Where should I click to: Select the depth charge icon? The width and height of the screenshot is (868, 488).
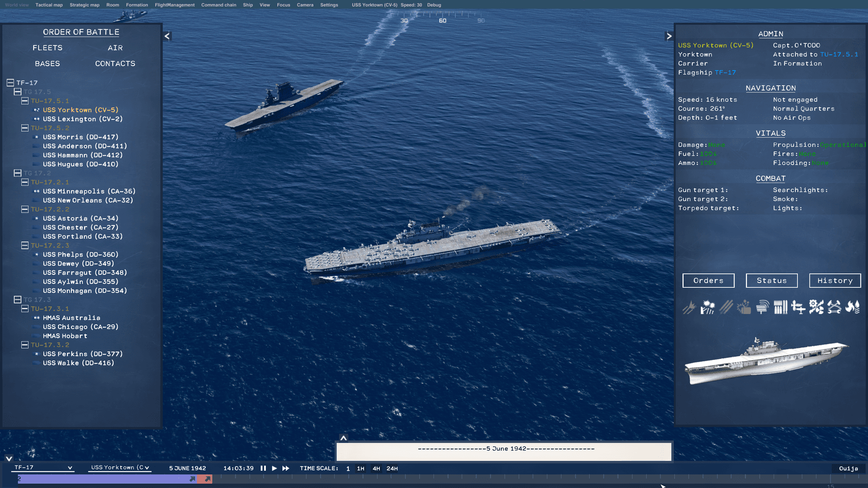pyautogui.click(x=744, y=307)
